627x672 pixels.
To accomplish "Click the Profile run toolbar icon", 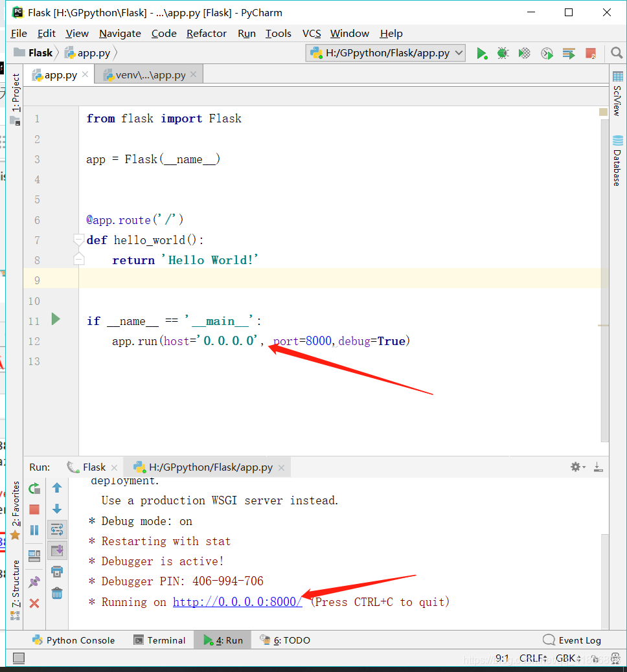I will click(x=547, y=53).
